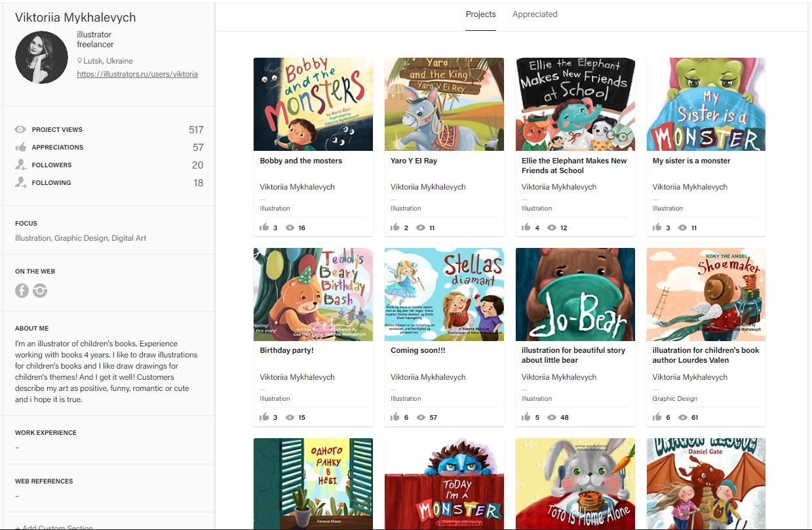Click appreciate thumb icon on Coming soon!!! card
812x530 pixels.
[x=396, y=417]
